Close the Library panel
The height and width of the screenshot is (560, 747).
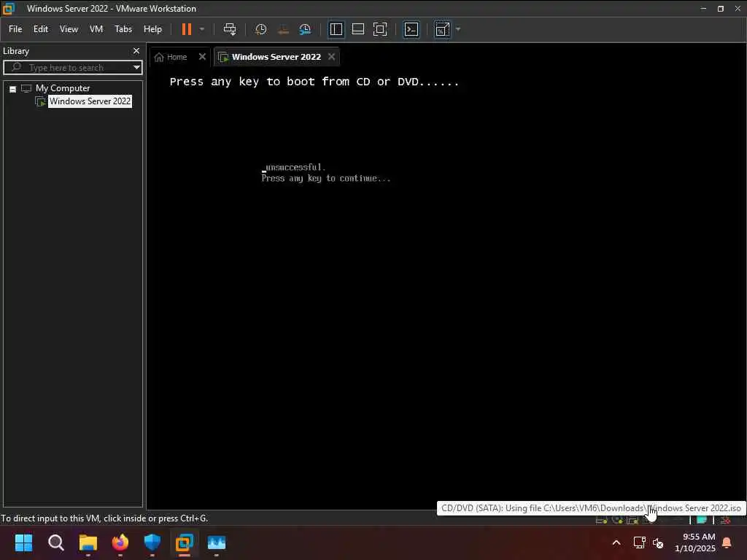(x=136, y=50)
